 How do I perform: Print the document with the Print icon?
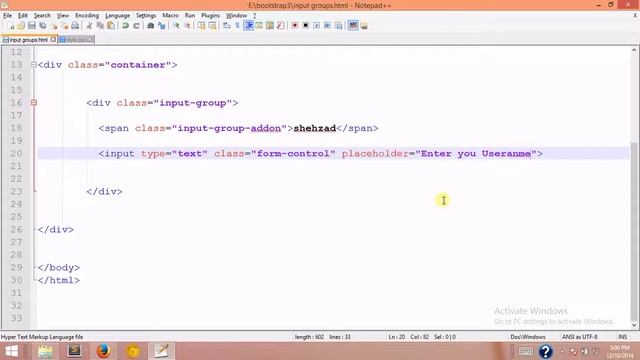coord(75,26)
